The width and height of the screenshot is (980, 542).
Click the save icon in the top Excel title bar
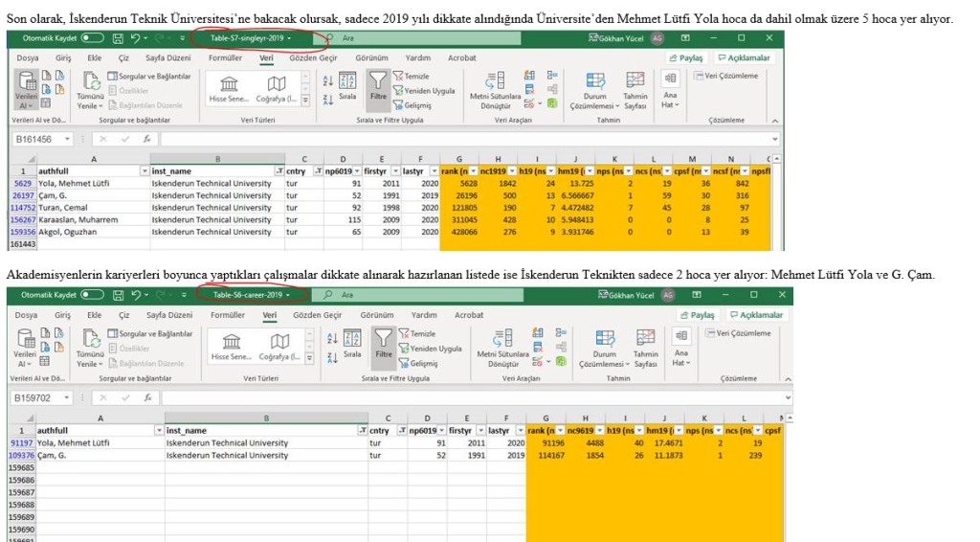point(118,38)
